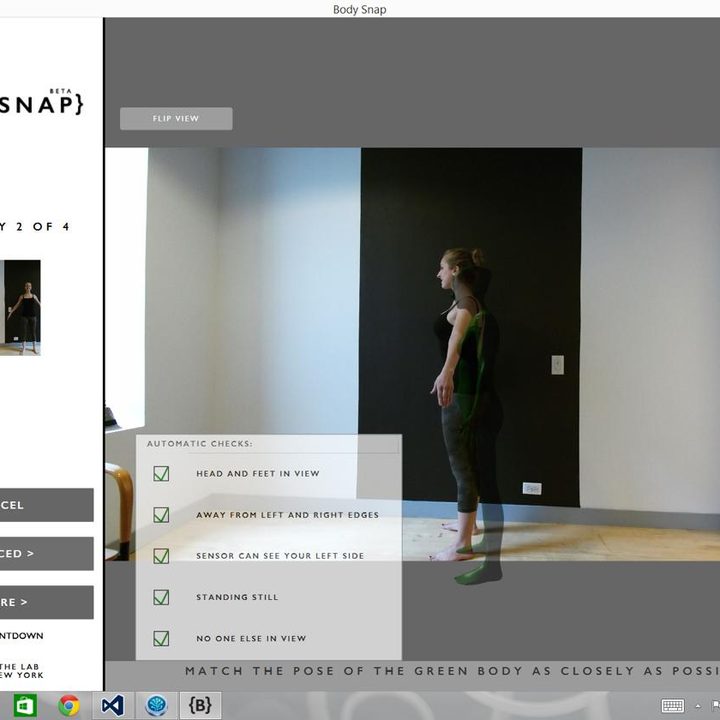720x720 pixels.
Task: Click the 'No One Else in View' label
Action: [251, 638]
